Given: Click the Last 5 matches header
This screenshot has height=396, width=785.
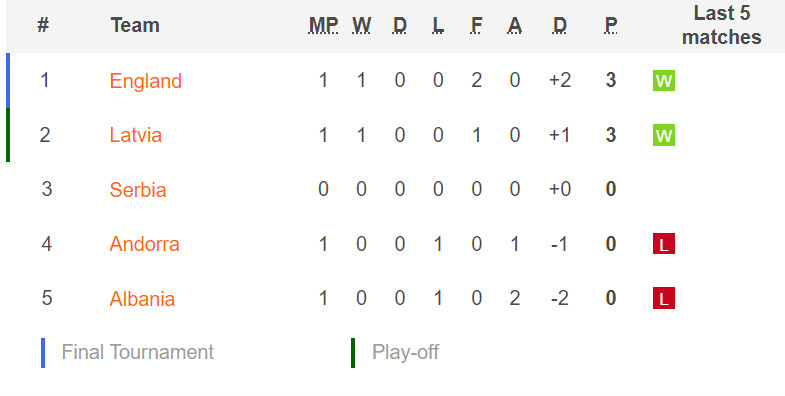Looking at the screenshot, I should (x=721, y=25).
